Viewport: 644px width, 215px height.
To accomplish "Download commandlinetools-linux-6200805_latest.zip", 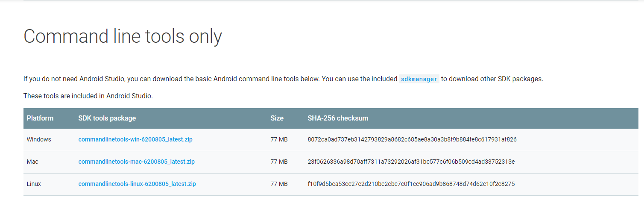I will (137, 184).
